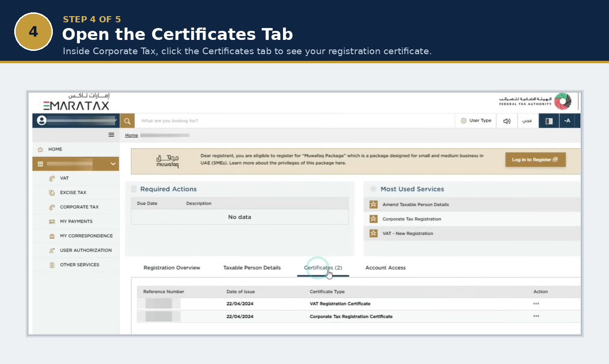Click the My Correspondence building icon

pos(52,236)
